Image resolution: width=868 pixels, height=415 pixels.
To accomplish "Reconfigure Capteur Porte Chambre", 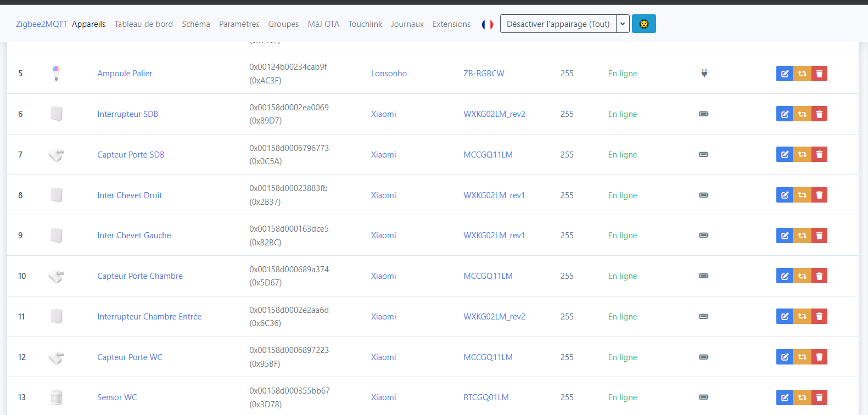I will tap(802, 276).
